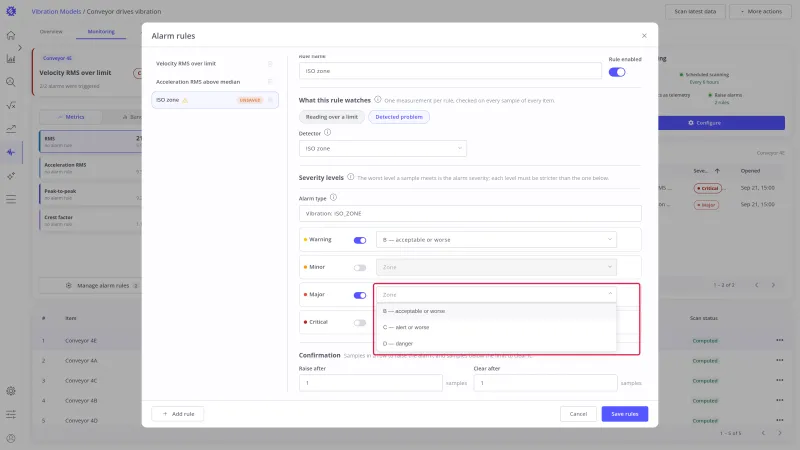Click info icon beside Detector label
The height and width of the screenshot is (450, 800).
tap(328, 133)
